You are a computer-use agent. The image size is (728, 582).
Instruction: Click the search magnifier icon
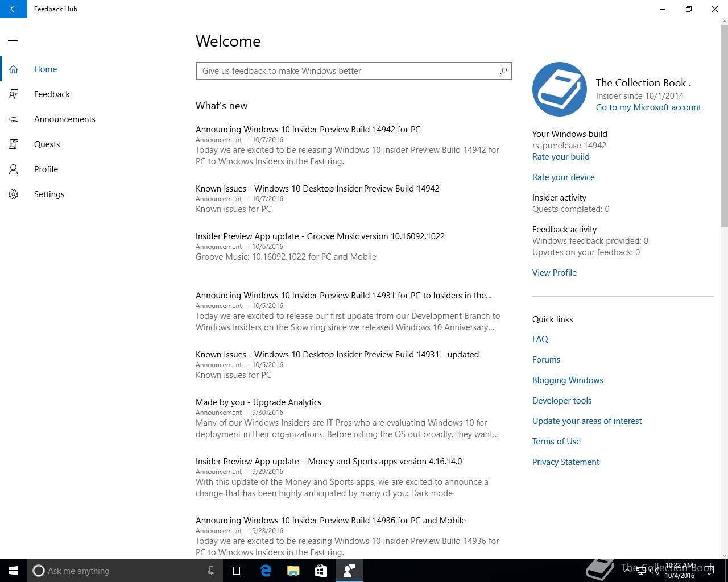(x=503, y=71)
